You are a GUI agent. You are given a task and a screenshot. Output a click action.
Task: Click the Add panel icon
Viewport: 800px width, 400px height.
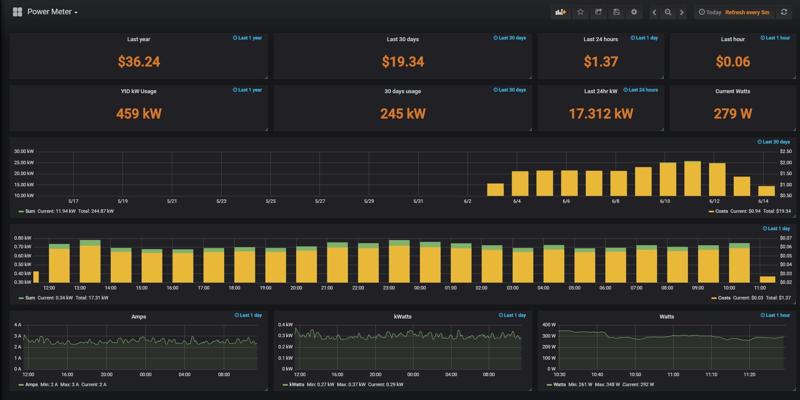560,12
